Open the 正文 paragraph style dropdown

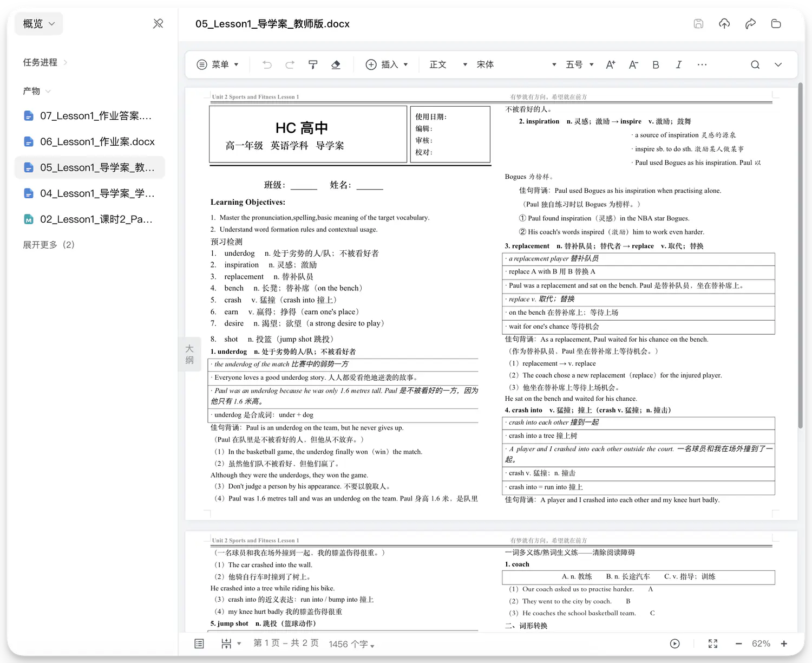[x=448, y=64]
